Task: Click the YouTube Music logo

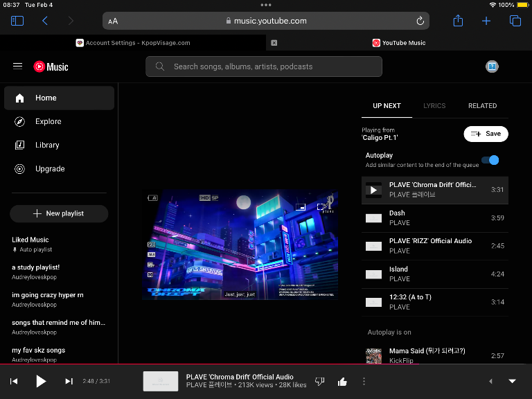Action: [x=51, y=66]
